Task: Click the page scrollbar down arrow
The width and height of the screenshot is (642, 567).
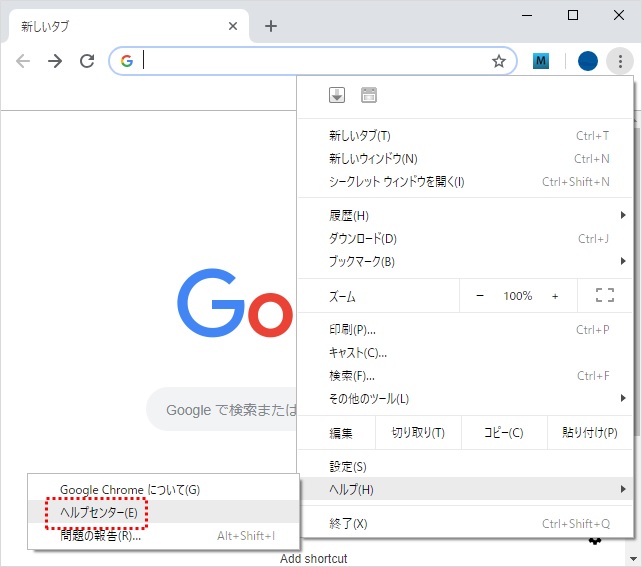Action: coord(633,558)
